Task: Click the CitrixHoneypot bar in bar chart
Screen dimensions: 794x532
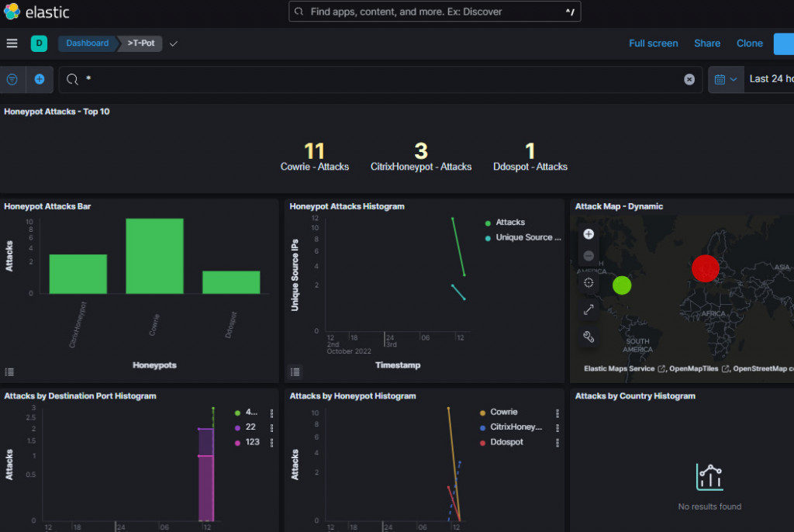Action: pyautogui.click(x=78, y=274)
